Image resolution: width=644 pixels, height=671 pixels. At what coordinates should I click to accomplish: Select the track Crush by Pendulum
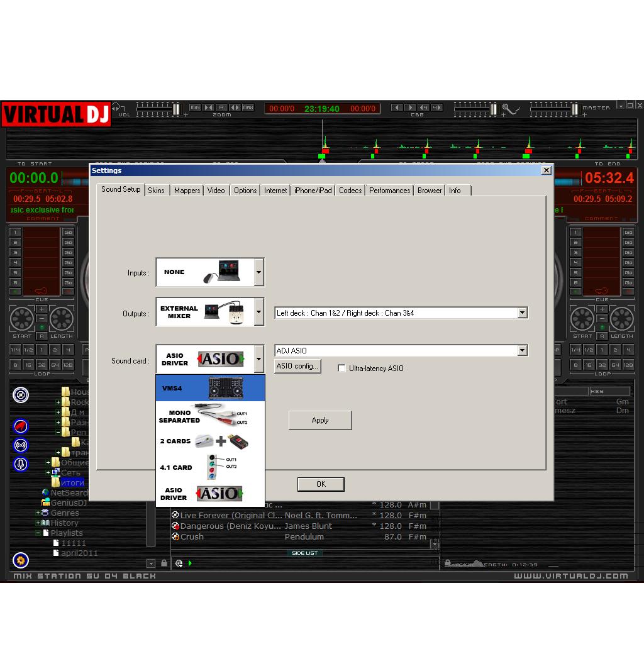tap(299, 536)
